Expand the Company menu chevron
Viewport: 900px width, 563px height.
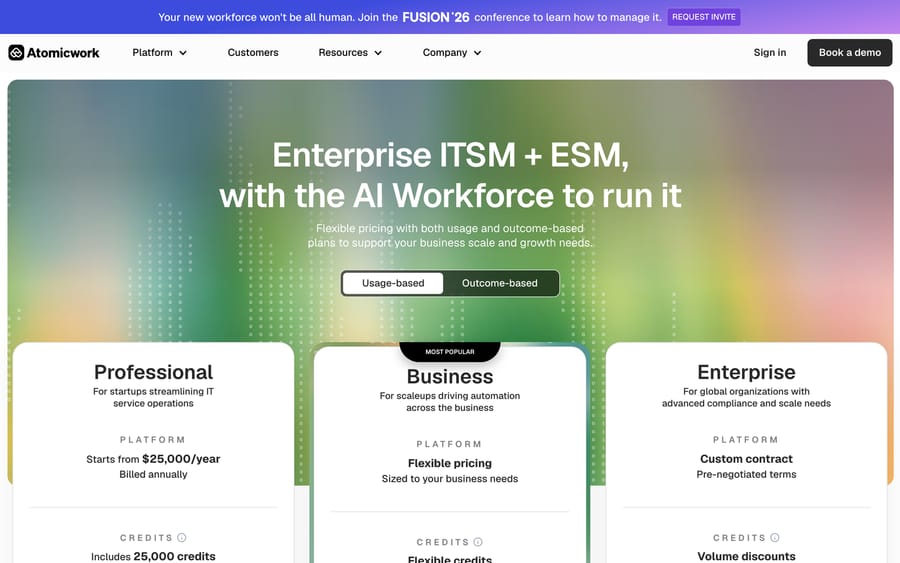point(478,53)
